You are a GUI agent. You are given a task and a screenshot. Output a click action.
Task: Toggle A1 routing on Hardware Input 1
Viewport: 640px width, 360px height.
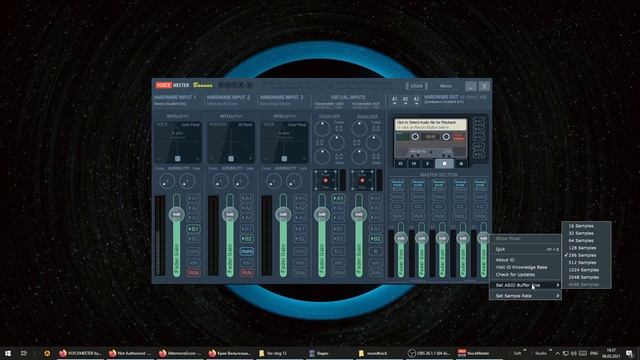click(193, 198)
